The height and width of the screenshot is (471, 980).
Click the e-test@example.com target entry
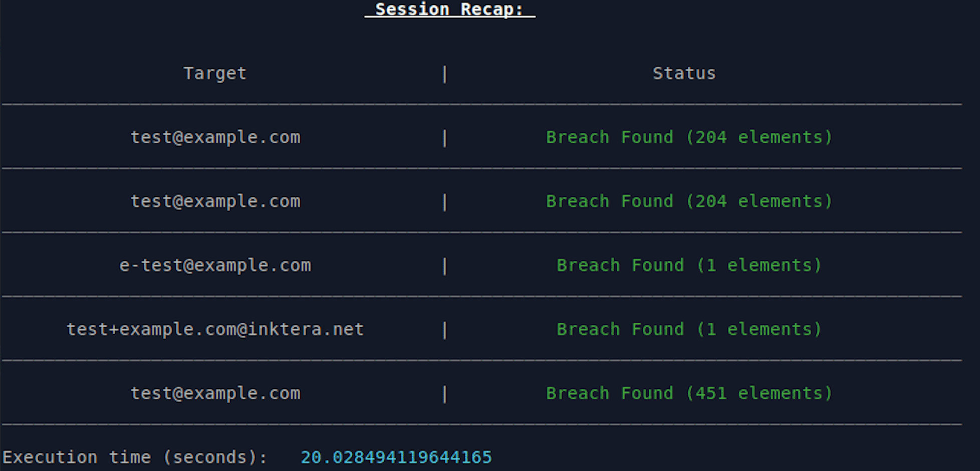pyautogui.click(x=215, y=266)
